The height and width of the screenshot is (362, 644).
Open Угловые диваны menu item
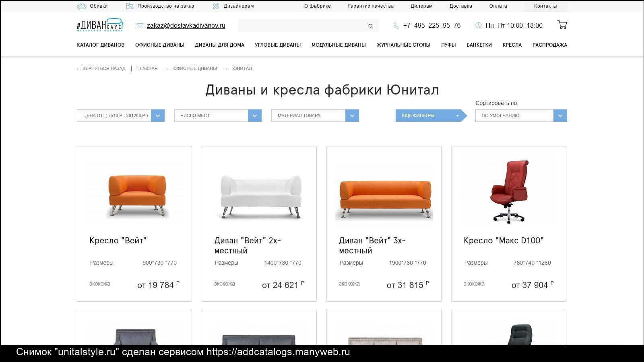(x=278, y=45)
